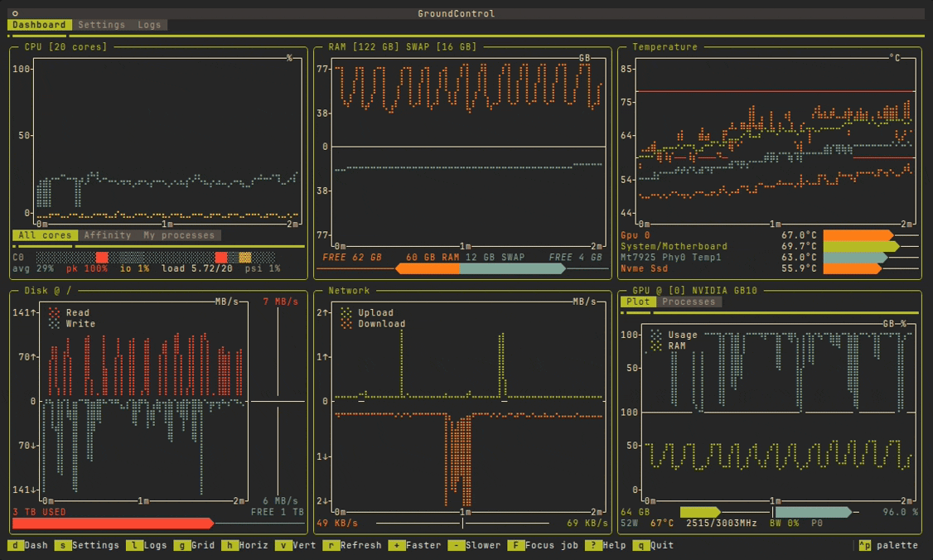Click the Read legend swatch in Disk panel
The image size is (933, 560).
tap(54, 312)
